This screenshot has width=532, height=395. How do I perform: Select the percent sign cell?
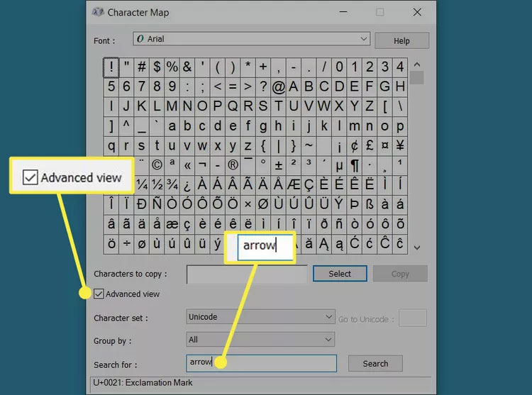[x=172, y=67]
